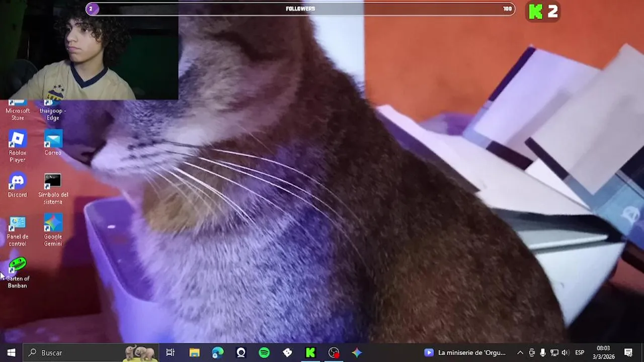Image resolution: width=644 pixels, height=362 pixels.
Task: Select the Google Gemini desktop shortcut
Action: [53, 231]
